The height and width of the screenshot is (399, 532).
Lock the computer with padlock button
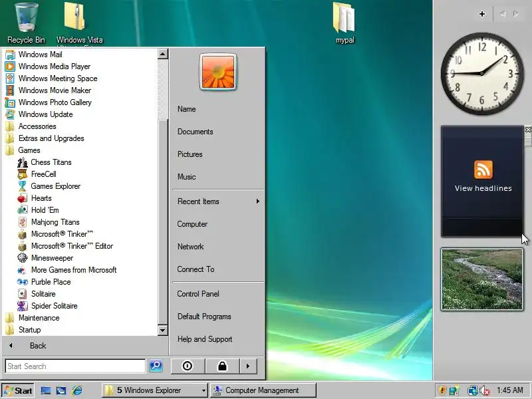point(222,366)
